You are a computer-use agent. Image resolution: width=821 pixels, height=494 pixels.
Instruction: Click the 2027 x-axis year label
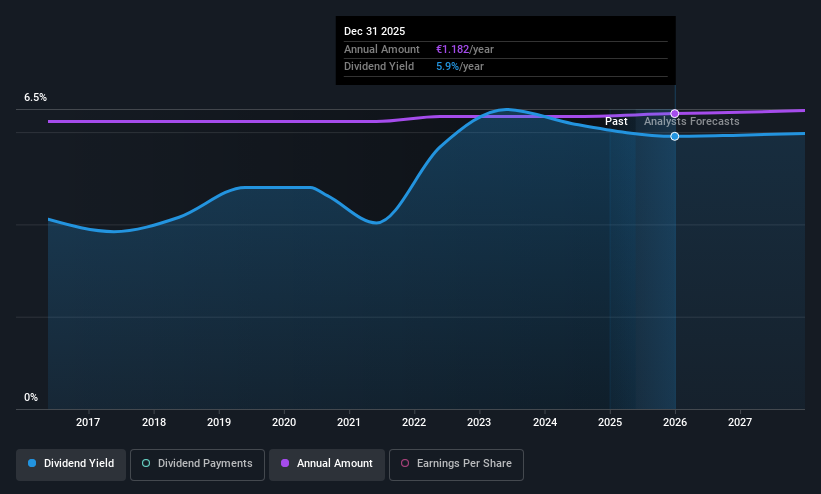(x=740, y=422)
